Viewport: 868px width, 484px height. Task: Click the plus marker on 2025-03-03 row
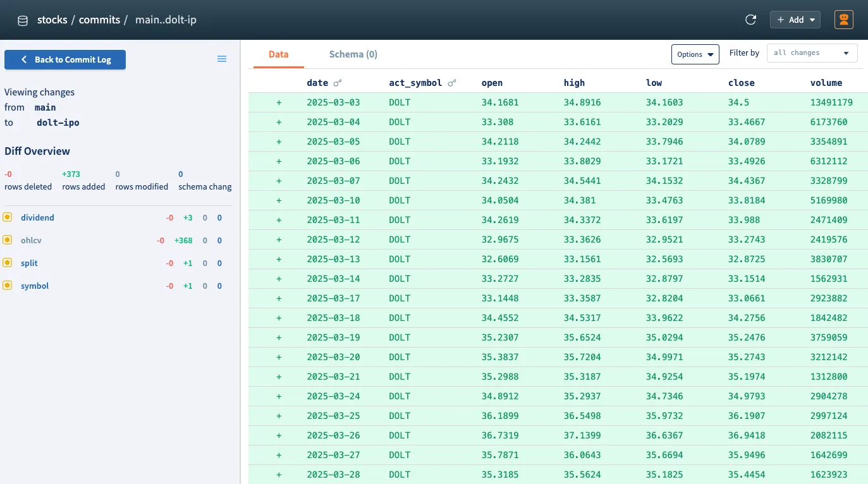click(x=279, y=102)
